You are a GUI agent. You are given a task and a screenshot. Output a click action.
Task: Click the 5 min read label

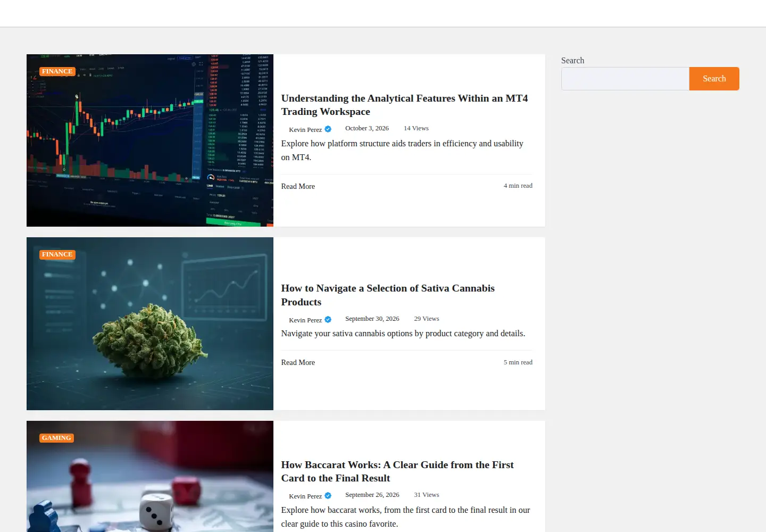pos(518,362)
